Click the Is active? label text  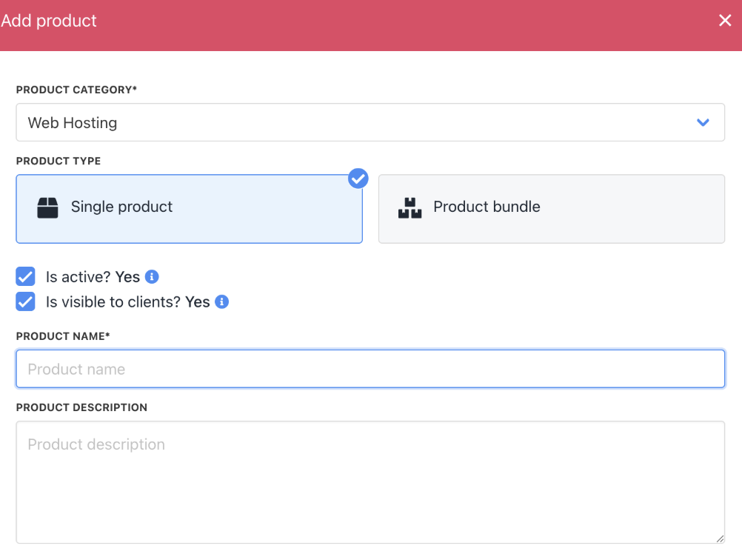click(78, 277)
